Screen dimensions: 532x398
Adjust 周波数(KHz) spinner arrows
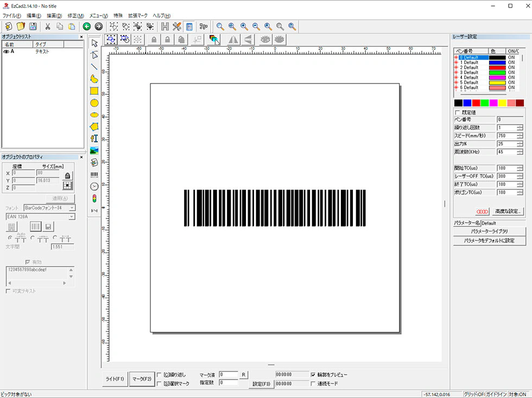tap(520, 152)
